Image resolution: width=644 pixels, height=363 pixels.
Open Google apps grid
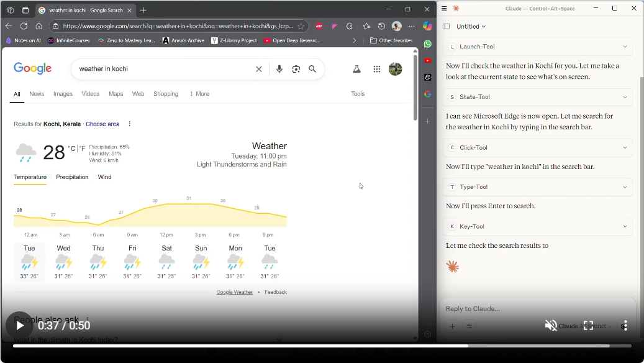point(376,69)
